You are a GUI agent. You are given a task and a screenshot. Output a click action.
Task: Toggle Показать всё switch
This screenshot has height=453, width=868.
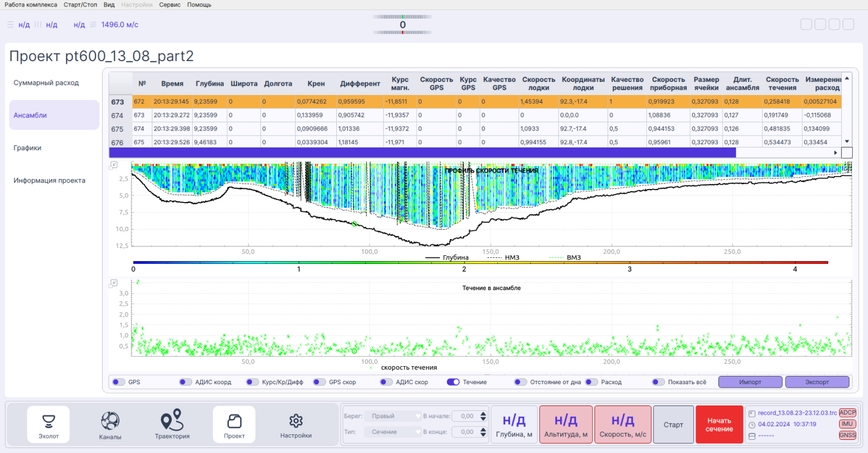click(658, 382)
